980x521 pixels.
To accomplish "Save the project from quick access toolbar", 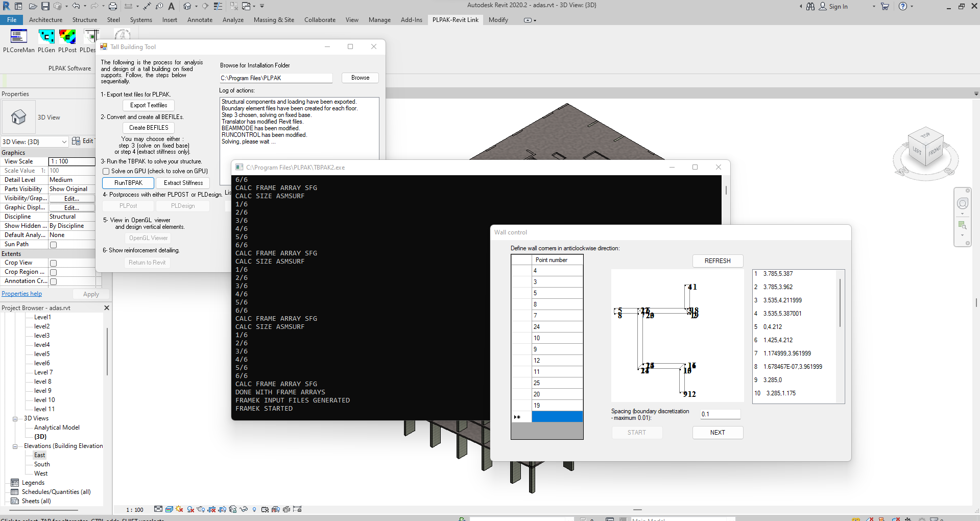I will 45,6.
